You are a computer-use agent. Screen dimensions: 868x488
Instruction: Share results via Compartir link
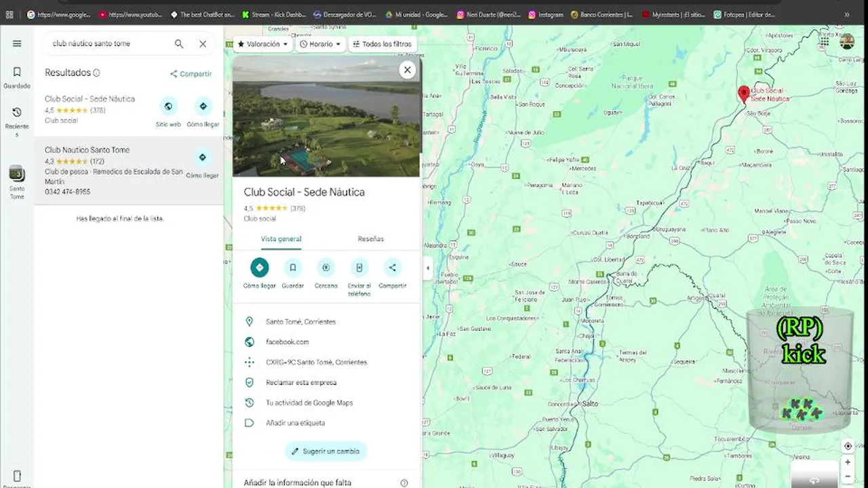pos(191,74)
